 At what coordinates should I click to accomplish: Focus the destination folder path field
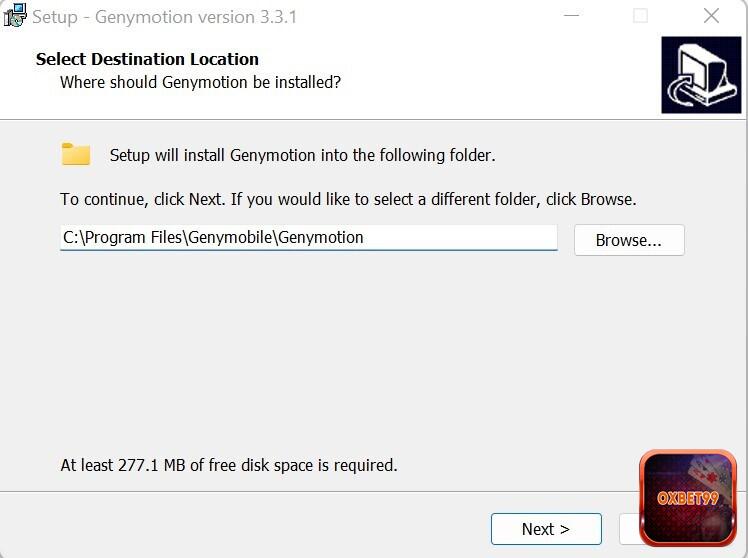click(309, 238)
